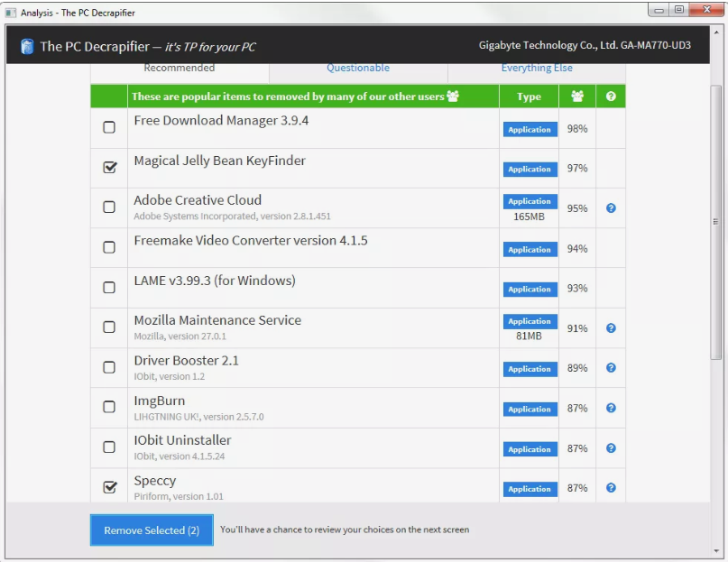Viewport: 728px width, 562px height.
Task: Click Application badge for Free Download Manager
Action: [x=530, y=130]
